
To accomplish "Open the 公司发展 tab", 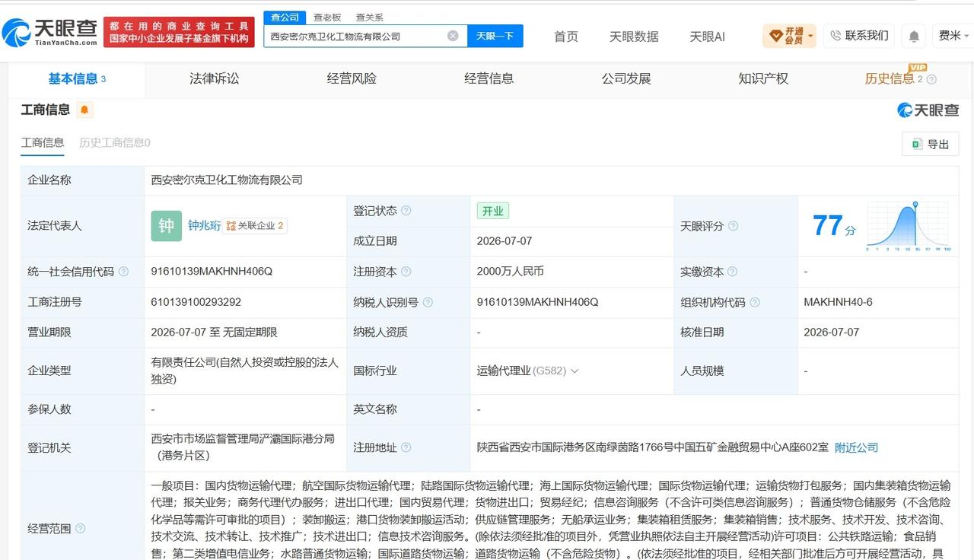I will pyautogui.click(x=626, y=78).
